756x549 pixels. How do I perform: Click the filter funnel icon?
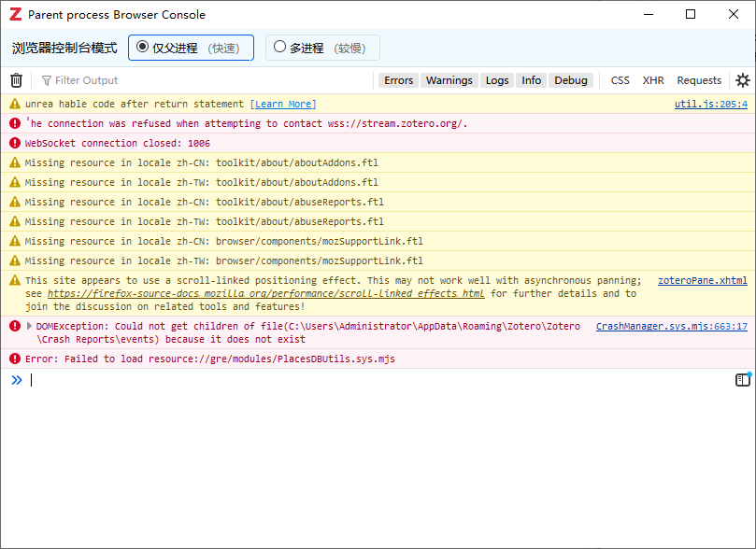click(47, 80)
